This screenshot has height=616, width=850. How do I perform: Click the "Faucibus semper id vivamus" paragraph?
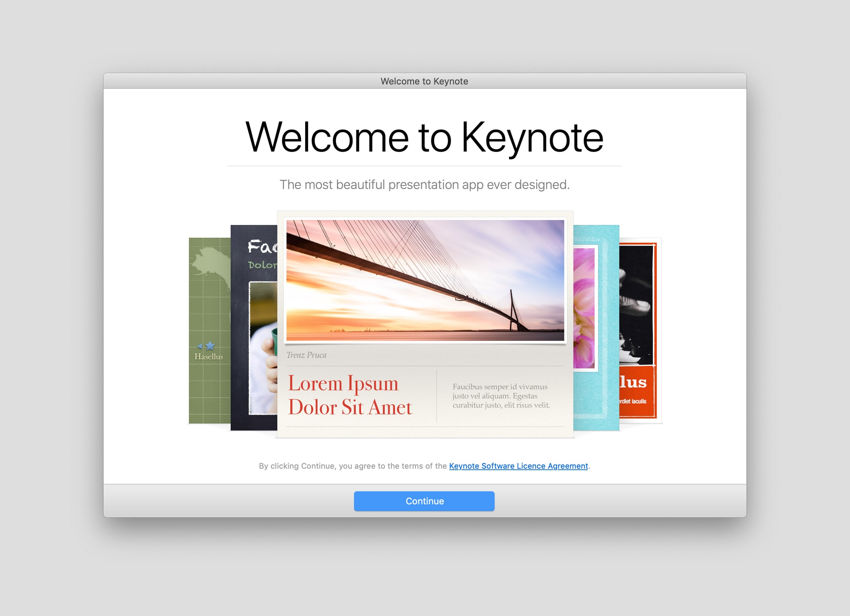tap(501, 396)
